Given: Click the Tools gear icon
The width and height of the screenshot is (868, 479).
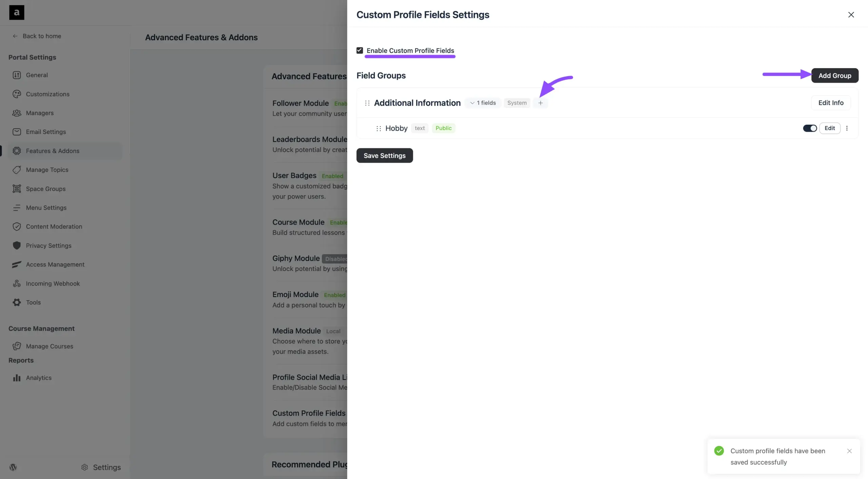Looking at the screenshot, I should coord(17,302).
